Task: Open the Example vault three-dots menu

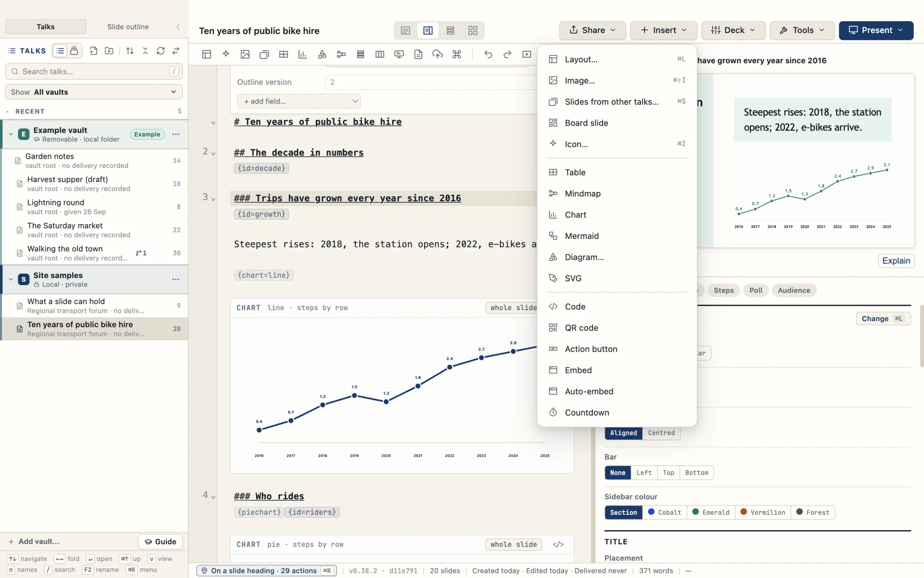Action: coord(176,134)
